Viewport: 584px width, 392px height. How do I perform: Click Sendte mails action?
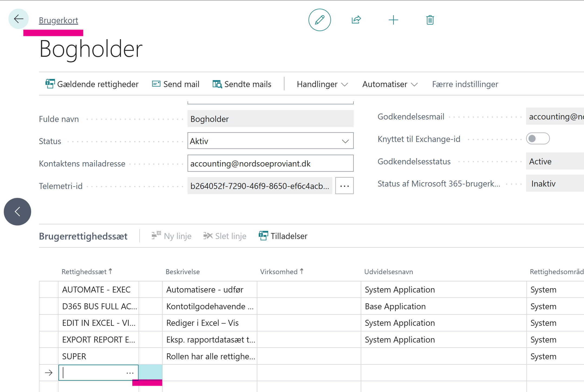(242, 84)
